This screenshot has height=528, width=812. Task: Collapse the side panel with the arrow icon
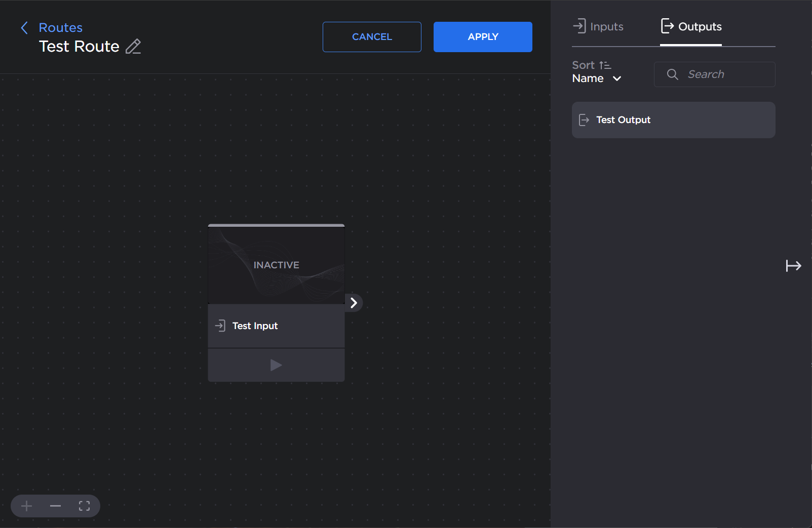pyautogui.click(x=793, y=266)
